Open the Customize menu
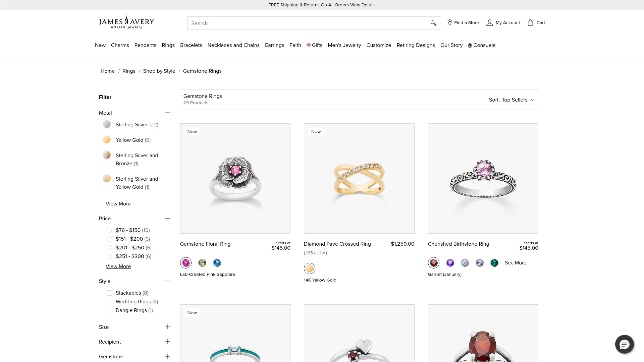This screenshot has width=644, height=362. point(379,45)
